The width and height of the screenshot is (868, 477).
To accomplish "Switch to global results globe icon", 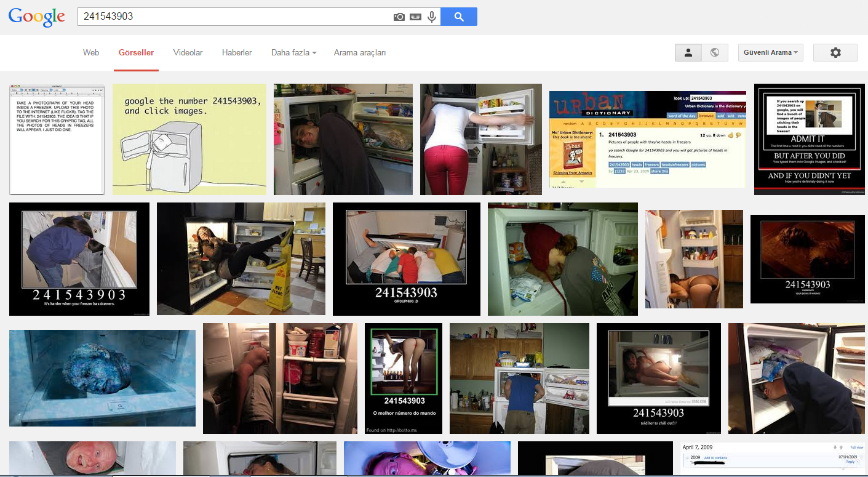I will coord(714,53).
